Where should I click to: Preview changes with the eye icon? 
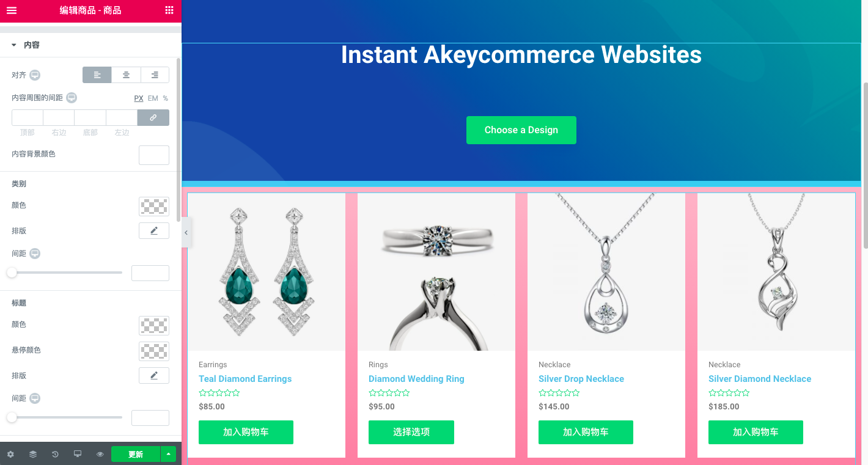click(x=100, y=454)
